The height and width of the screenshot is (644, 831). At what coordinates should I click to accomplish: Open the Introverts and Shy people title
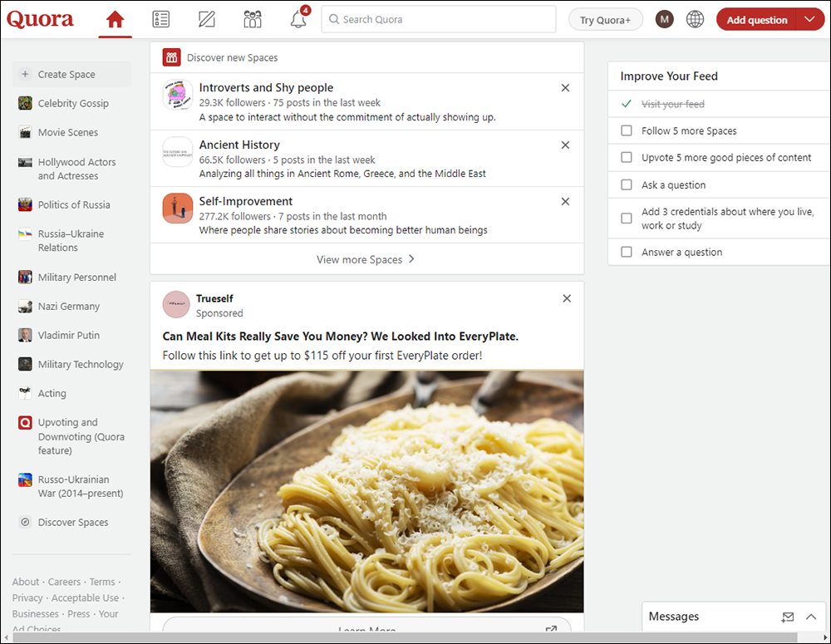[x=266, y=87]
